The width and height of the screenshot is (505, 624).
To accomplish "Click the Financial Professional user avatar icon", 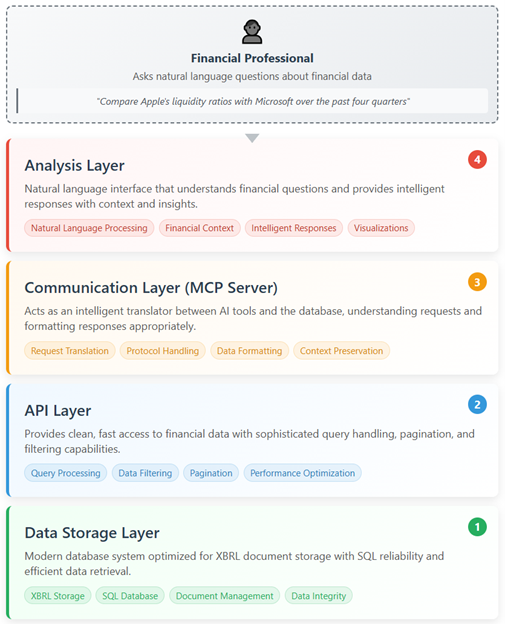I will pyautogui.click(x=252, y=32).
